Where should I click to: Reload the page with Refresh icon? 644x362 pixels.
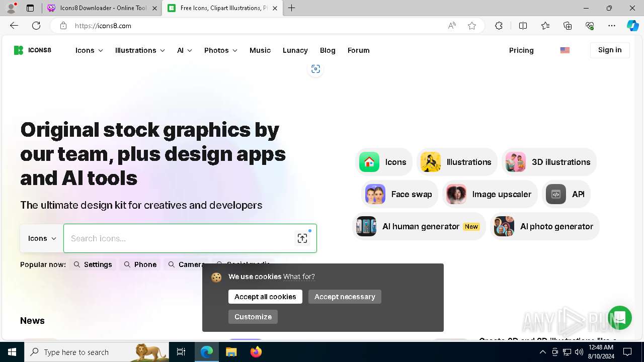[36, 26]
